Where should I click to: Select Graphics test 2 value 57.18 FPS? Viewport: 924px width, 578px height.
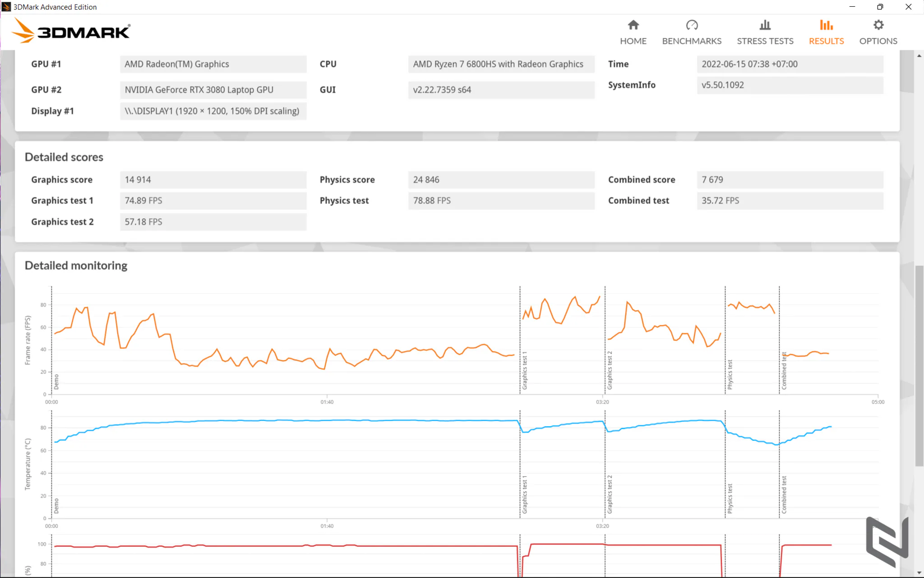click(213, 222)
